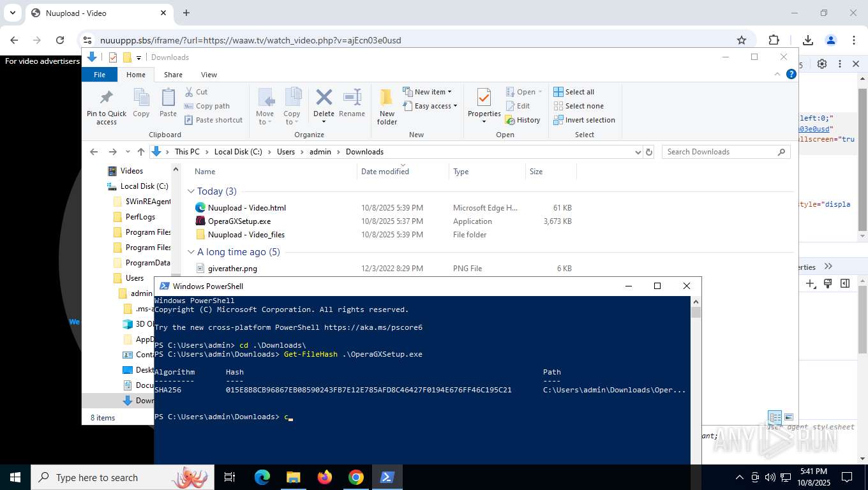The image size is (868, 490).
Task: Select Nuupload - Video.html file
Action: 247,208
